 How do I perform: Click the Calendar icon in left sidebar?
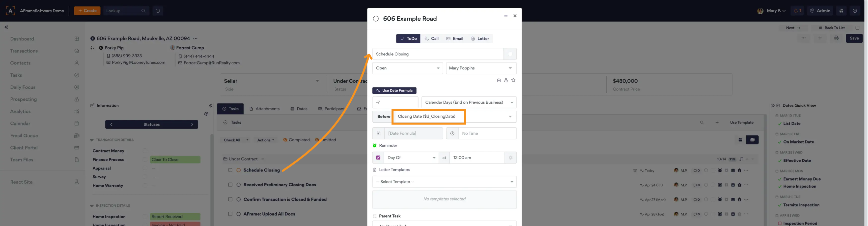point(77,124)
